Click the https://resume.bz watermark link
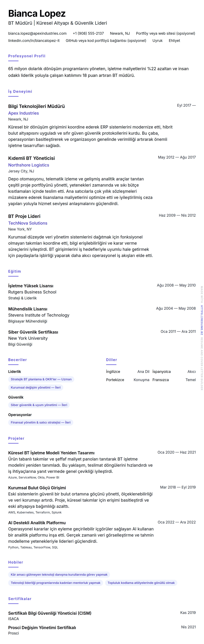 coord(202,320)
